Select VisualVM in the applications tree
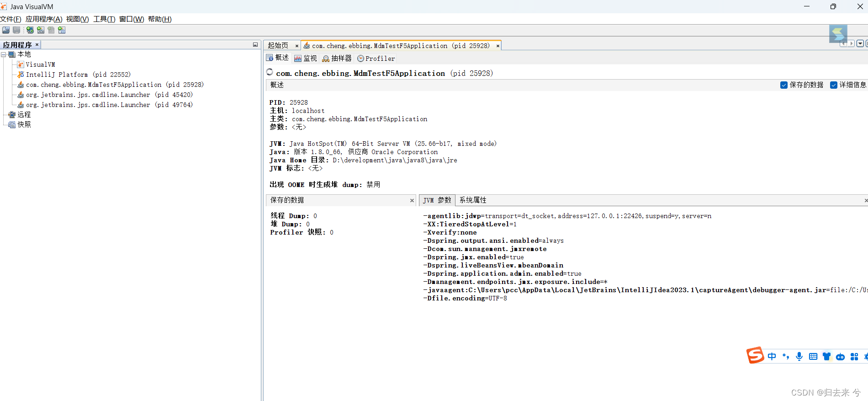Screen dimensions: 868x401 [40, 64]
